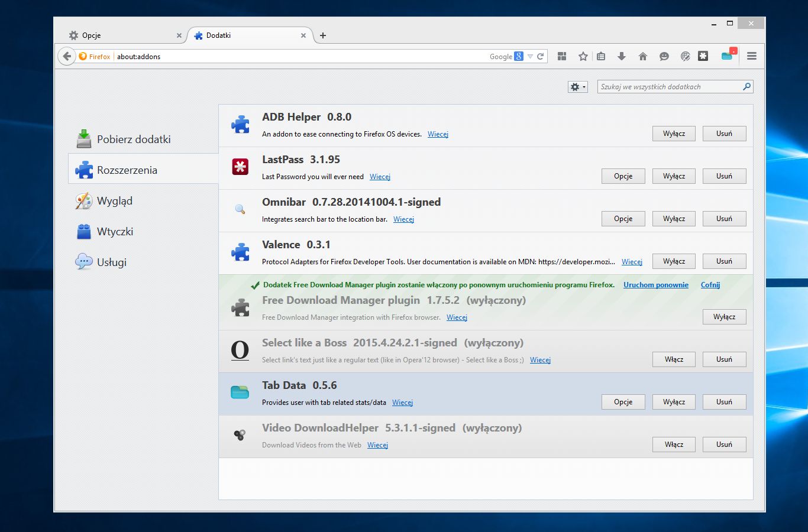
Task: Click the Free Download Manager plugin icon
Action: coord(240,307)
